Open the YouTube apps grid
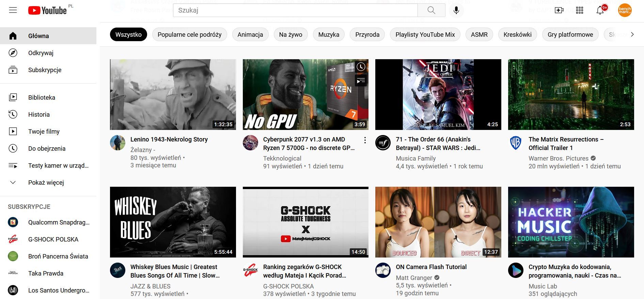The image size is (644, 299). pyautogui.click(x=580, y=10)
